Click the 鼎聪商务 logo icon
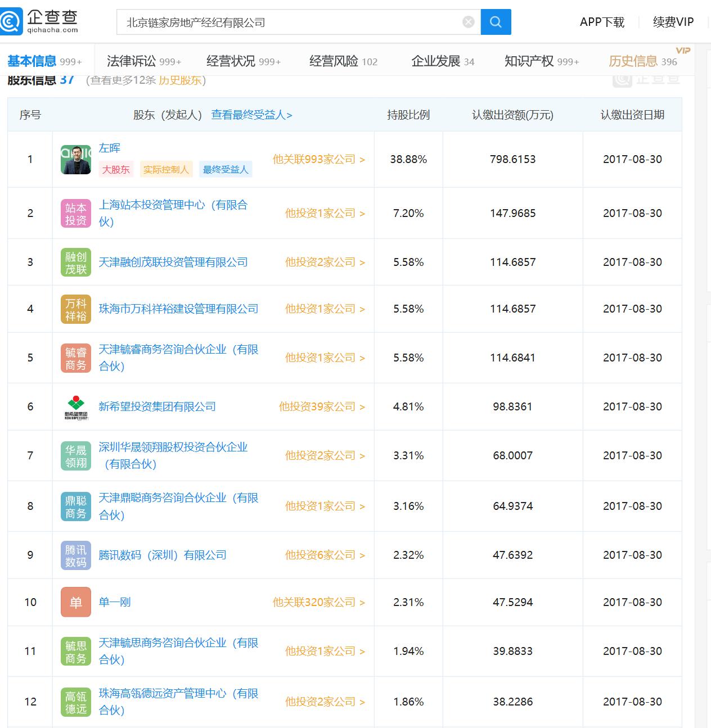Screen dimensions: 711x728 76,507
